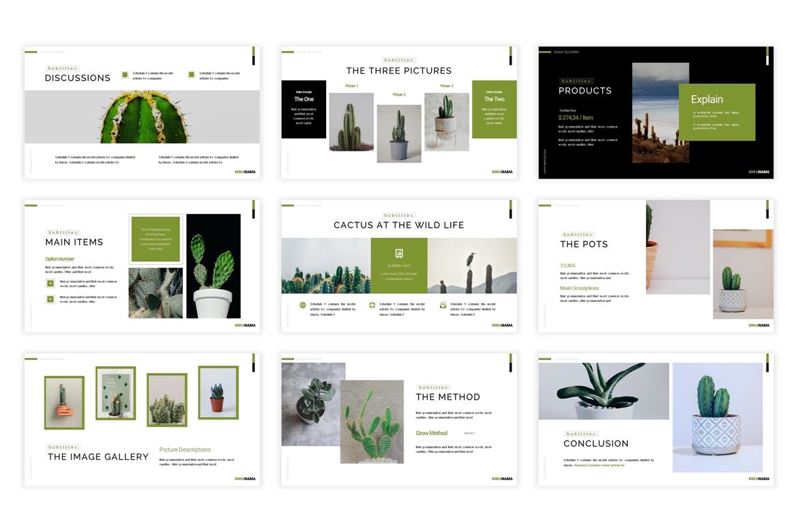798x532 pixels.
Task: Click the upper green square icon under Option Number
Action: point(50,283)
